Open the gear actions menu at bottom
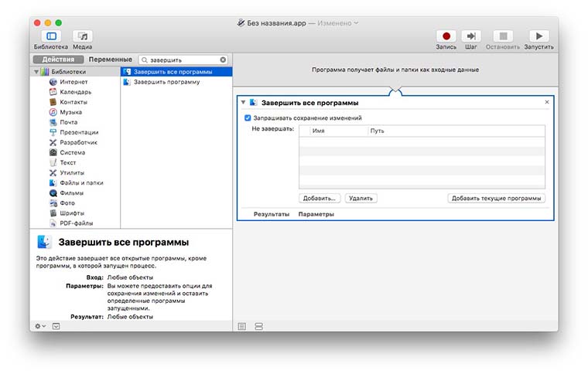Screen dimensions: 588x374 click(x=40, y=326)
